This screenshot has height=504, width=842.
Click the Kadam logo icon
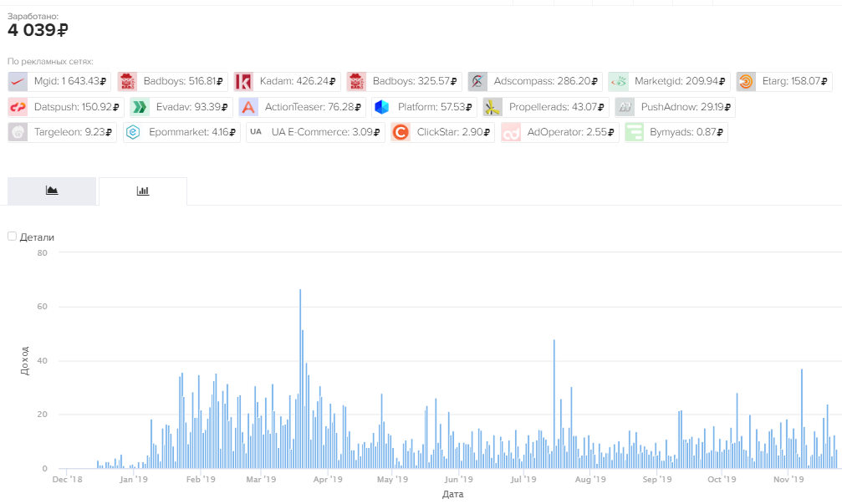coord(244,81)
